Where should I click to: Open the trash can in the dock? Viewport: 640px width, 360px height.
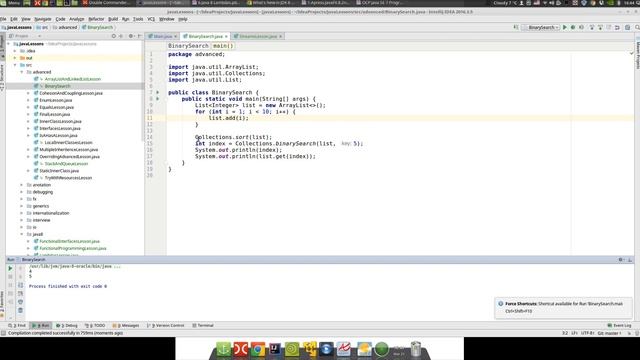pos(416,349)
